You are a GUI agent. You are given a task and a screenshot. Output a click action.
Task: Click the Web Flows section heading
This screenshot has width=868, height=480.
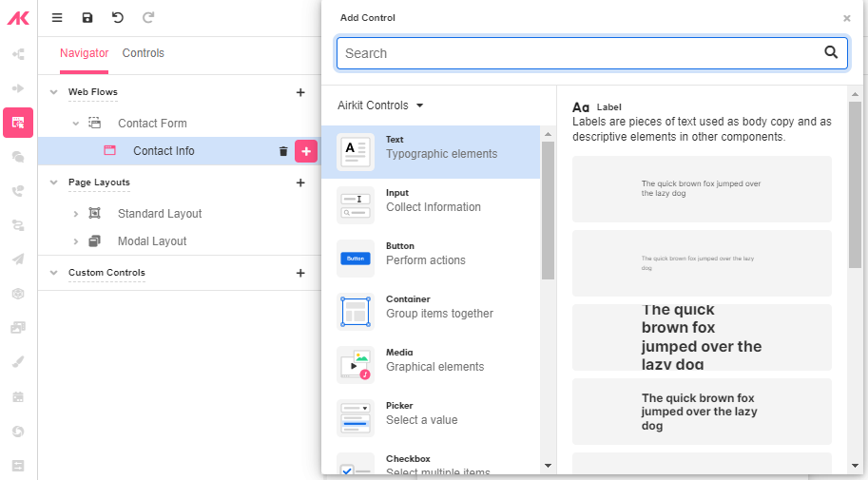click(x=93, y=92)
